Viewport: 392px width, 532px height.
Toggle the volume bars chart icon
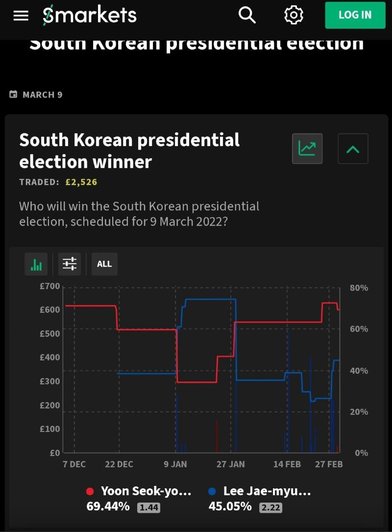point(36,264)
